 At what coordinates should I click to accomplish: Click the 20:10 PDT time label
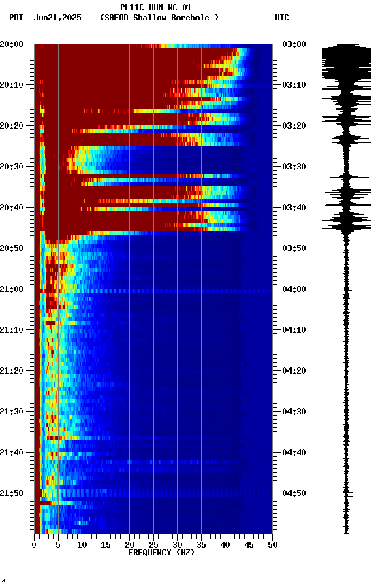coord(12,85)
